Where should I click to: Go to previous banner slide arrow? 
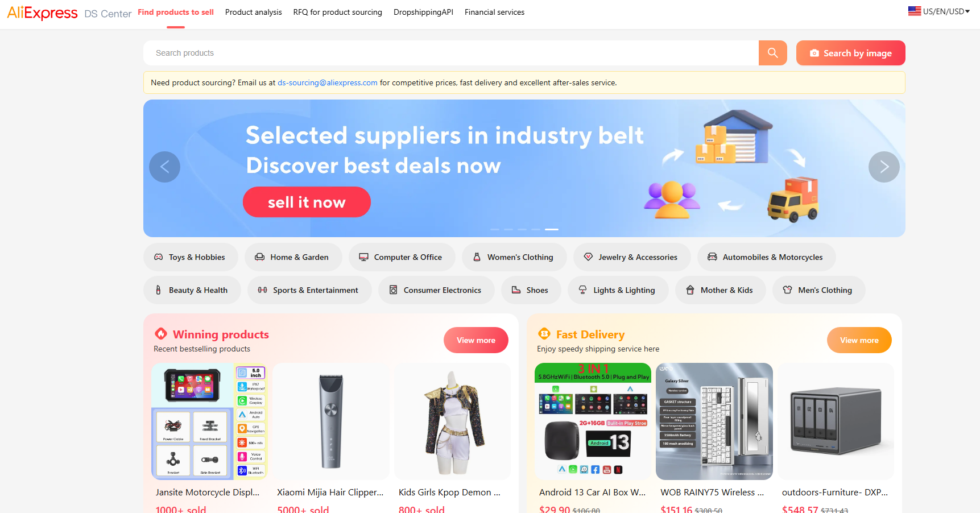point(164,167)
